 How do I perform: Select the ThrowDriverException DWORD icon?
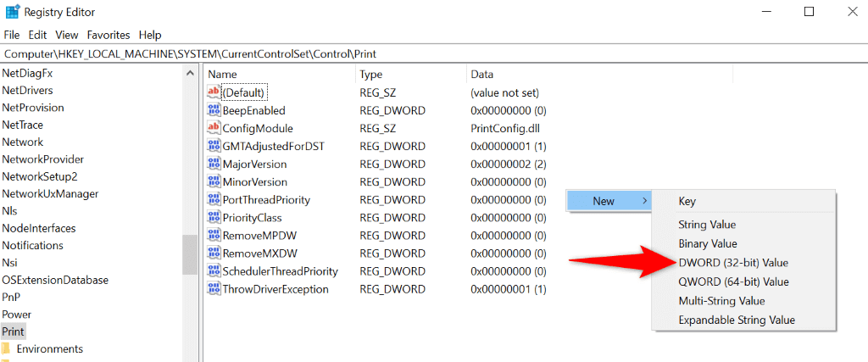click(214, 289)
